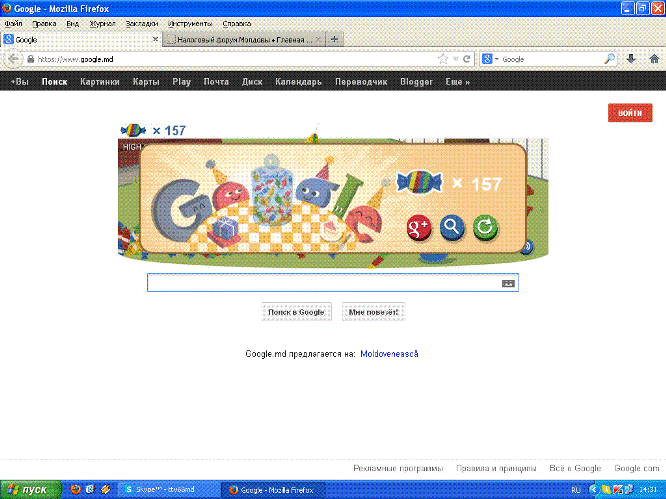This screenshot has height=499, width=666.
Task: Expand the Еще » menu in Google bar
Action: 457,82
